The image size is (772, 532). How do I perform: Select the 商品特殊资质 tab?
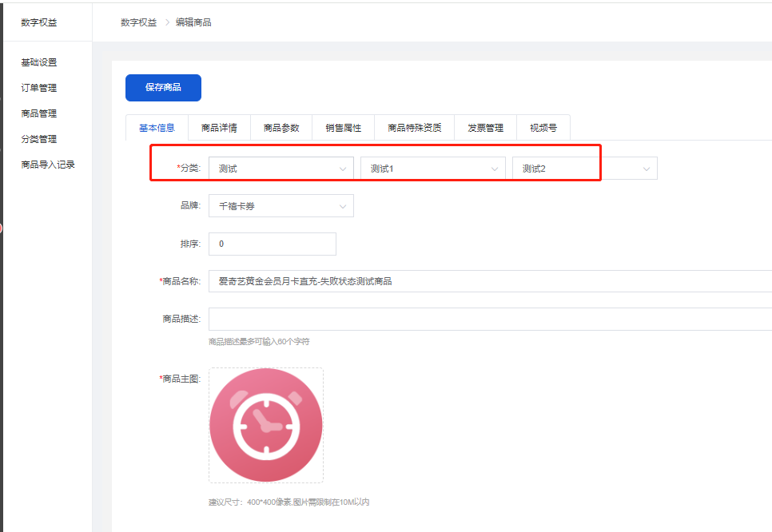pyautogui.click(x=414, y=128)
